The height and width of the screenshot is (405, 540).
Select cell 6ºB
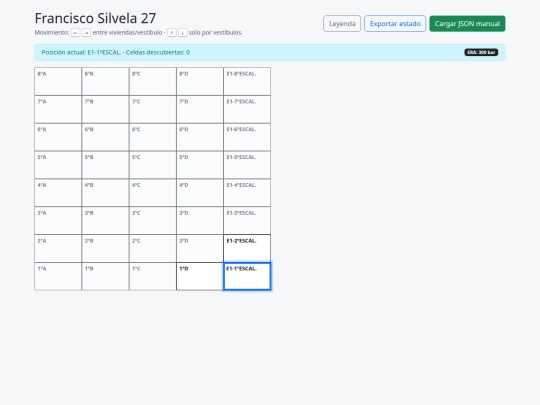[105, 137]
